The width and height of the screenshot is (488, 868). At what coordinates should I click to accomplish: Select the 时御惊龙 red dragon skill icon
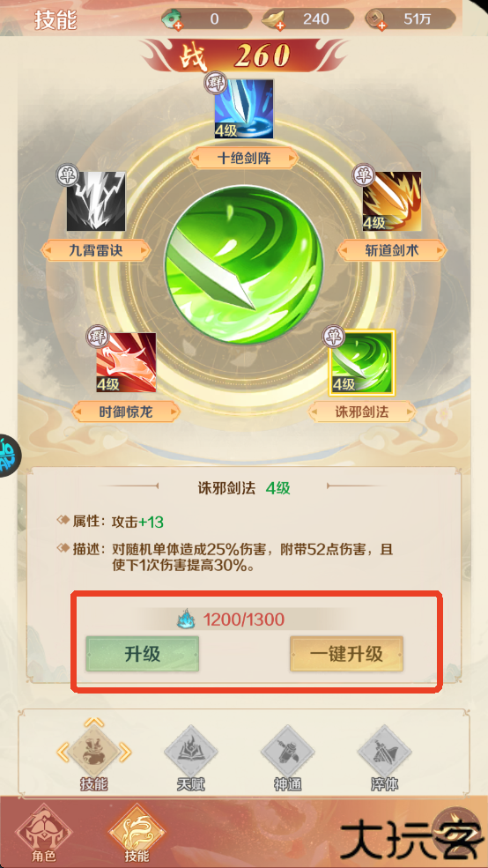coord(126,362)
